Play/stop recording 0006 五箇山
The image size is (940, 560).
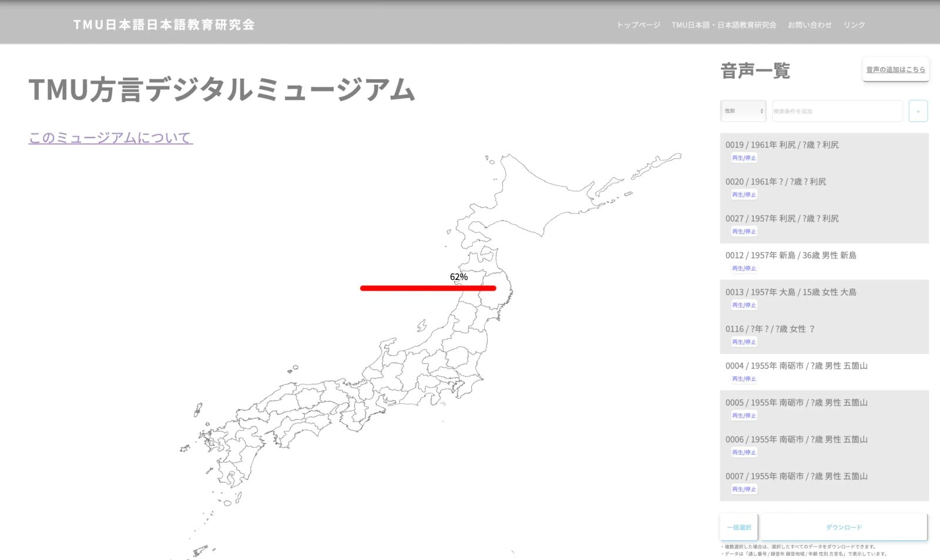[744, 453]
